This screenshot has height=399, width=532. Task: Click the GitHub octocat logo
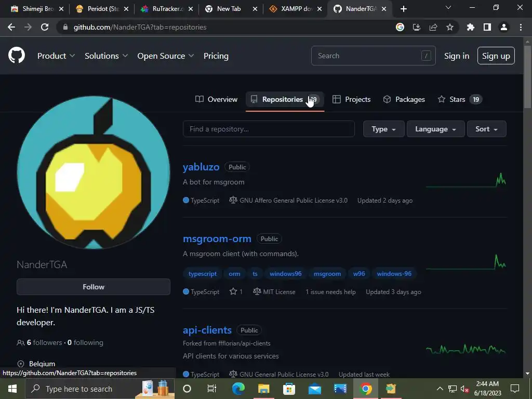(x=16, y=56)
